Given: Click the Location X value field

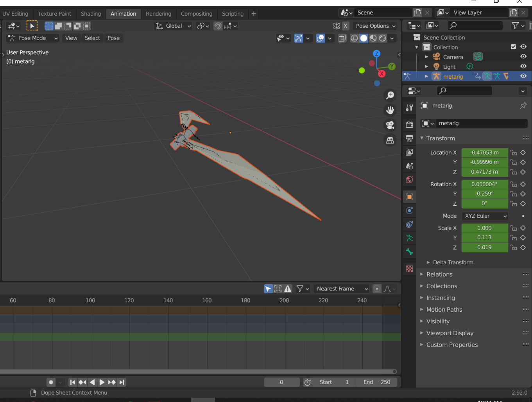Looking at the screenshot, I should click(485, 153).
